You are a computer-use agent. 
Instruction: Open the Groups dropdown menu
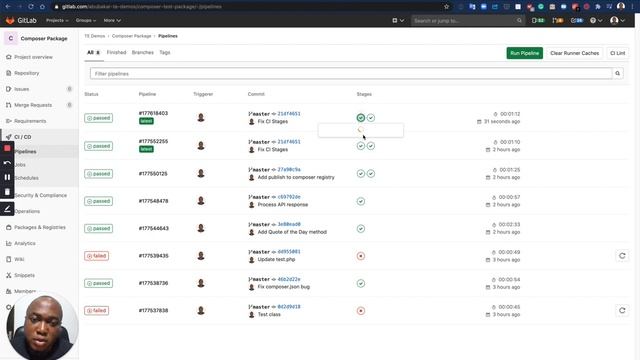tap(86, 20)
